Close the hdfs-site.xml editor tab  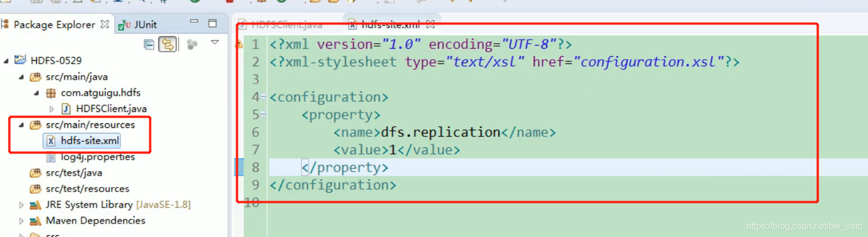tap(430, 24)
